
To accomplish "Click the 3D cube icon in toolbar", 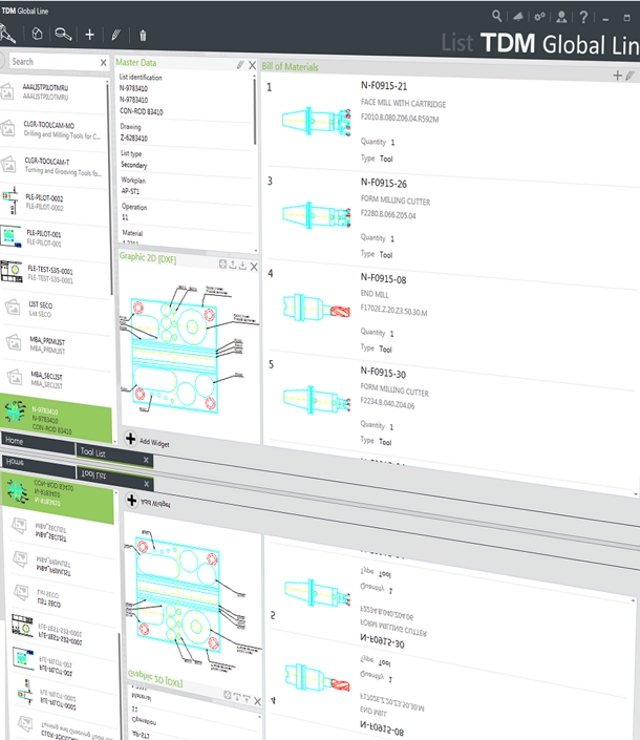I will (37, 34).
